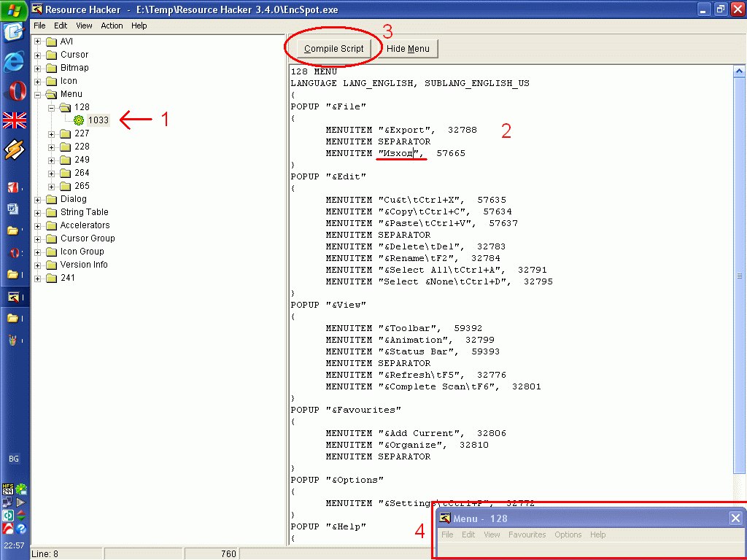Screen dimensions: 747x560
Task: Click the Resource Hacker taskbar button
Action: 13,297
